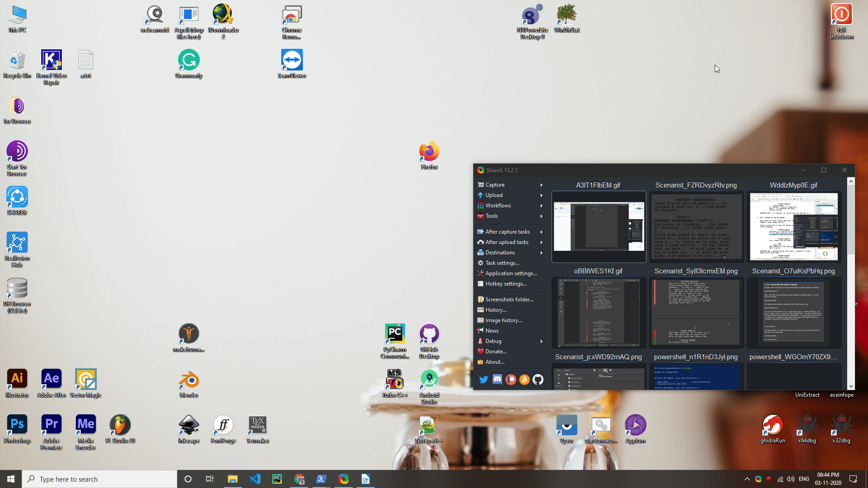Click Visual Studio Code in taskbar

tap(255, 479)
